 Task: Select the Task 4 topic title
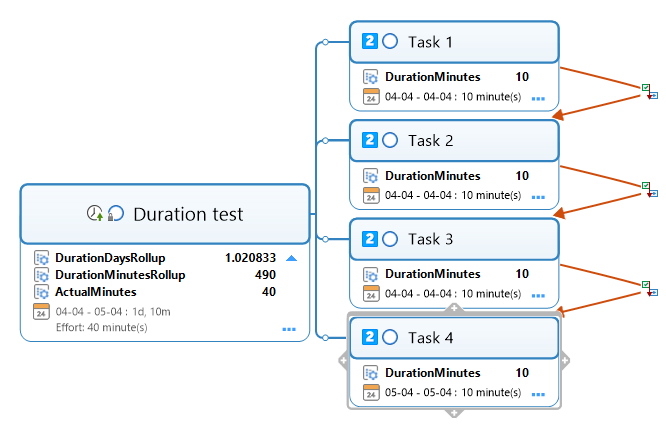click(x=431, y=338)
